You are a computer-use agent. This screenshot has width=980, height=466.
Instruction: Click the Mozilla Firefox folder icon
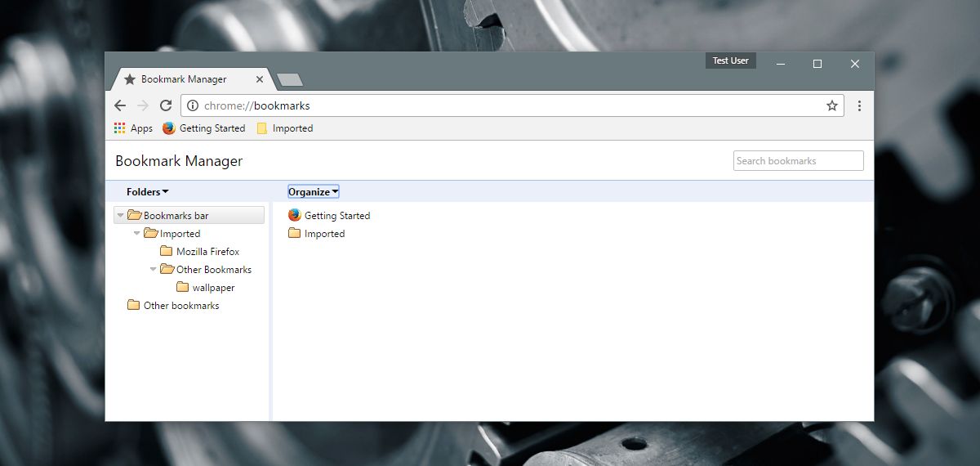[167, 252]
